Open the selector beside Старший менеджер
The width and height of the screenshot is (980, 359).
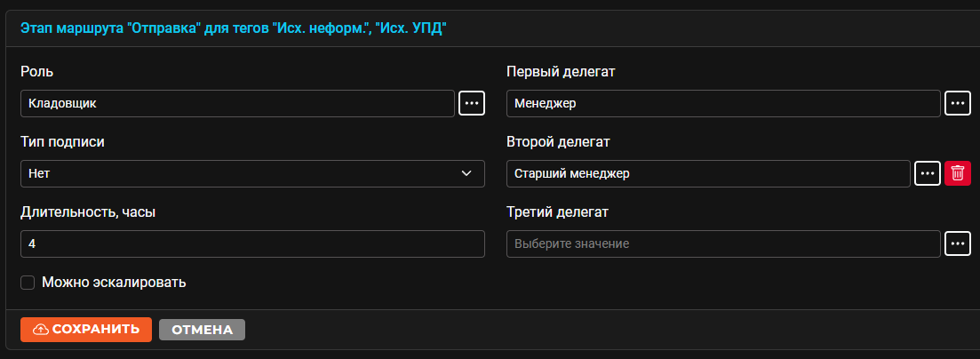pos(928,173)
